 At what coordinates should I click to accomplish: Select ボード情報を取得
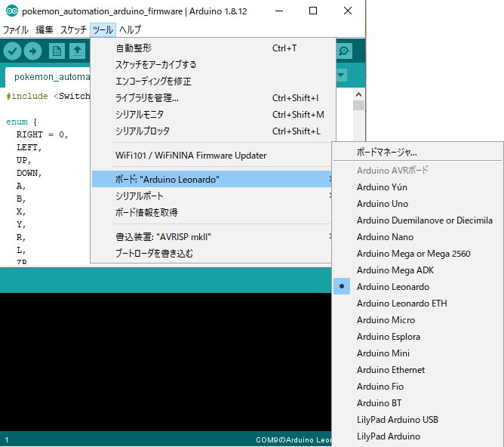pos(212,213)
